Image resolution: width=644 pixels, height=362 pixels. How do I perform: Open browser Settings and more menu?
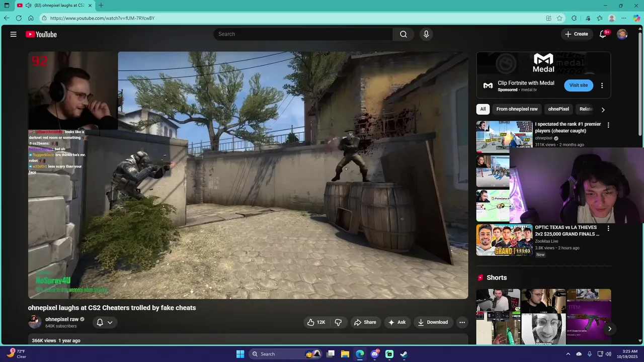pos(624,18)
